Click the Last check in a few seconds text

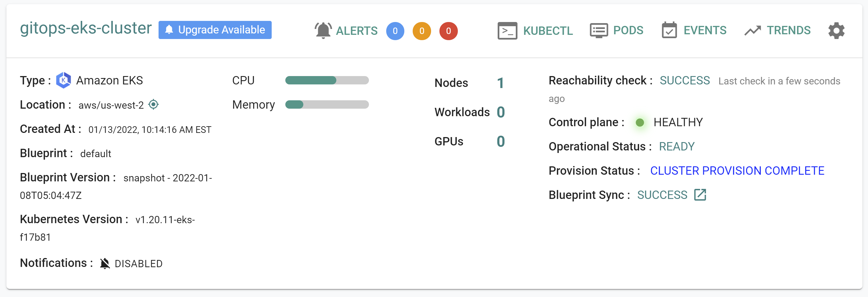pyautogui.click(x=694, y=89)
